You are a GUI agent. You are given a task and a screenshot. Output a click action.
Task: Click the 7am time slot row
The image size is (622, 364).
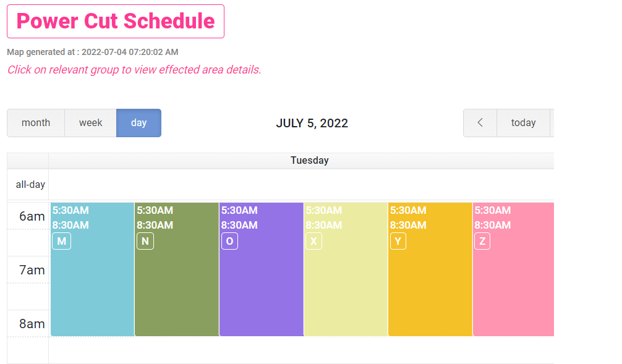coord(28,270)
